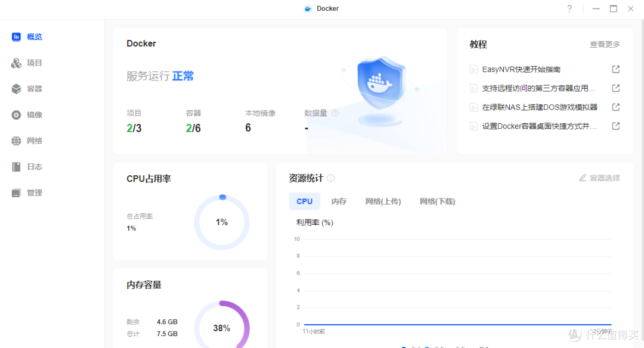The image size is (644, 348).
Task: Click the 利用率 (%) chart axis label
Action: (315, 222)
